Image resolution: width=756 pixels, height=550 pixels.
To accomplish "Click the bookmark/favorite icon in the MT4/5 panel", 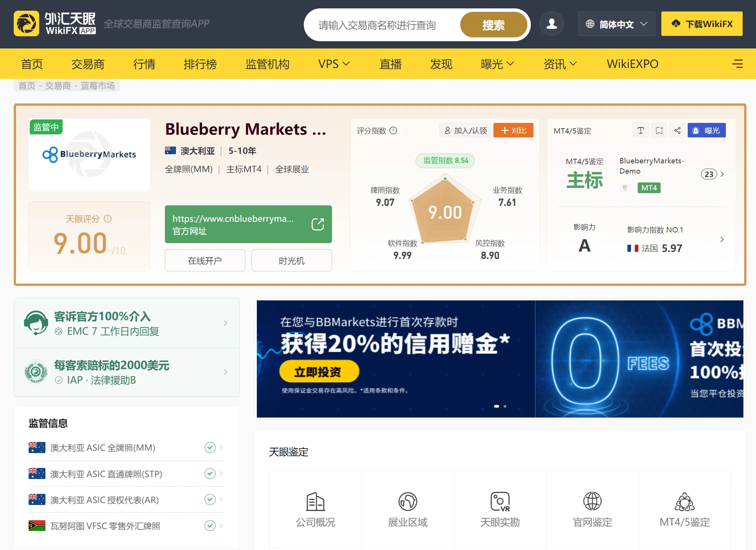I will (x=659, y=131).
